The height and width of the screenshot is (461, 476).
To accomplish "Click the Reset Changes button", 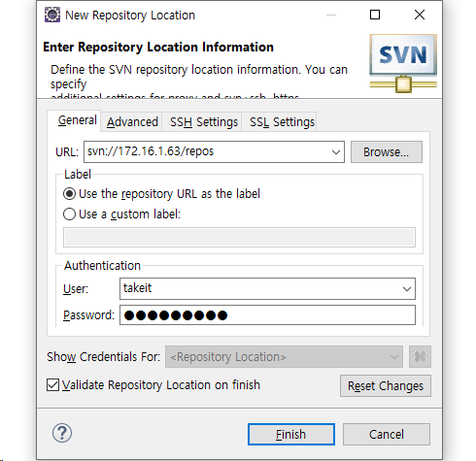I will coord(386,385).
